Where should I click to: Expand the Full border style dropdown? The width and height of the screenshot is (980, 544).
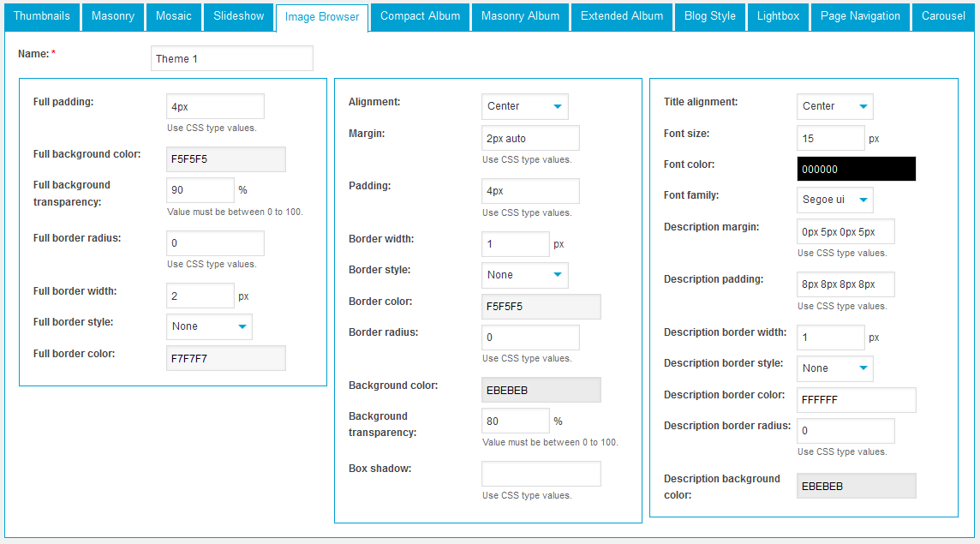tap(209, 326)
